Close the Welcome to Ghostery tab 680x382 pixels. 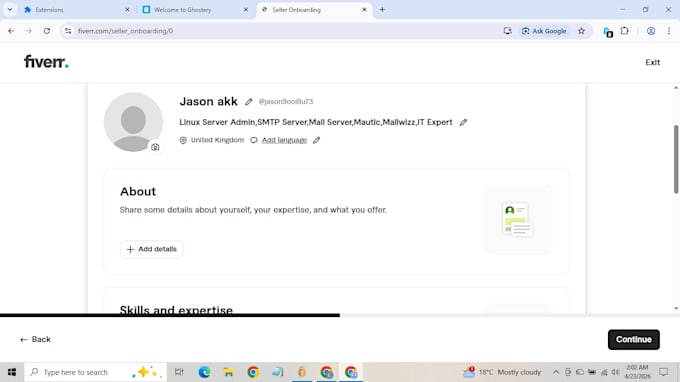pos(246,10)
